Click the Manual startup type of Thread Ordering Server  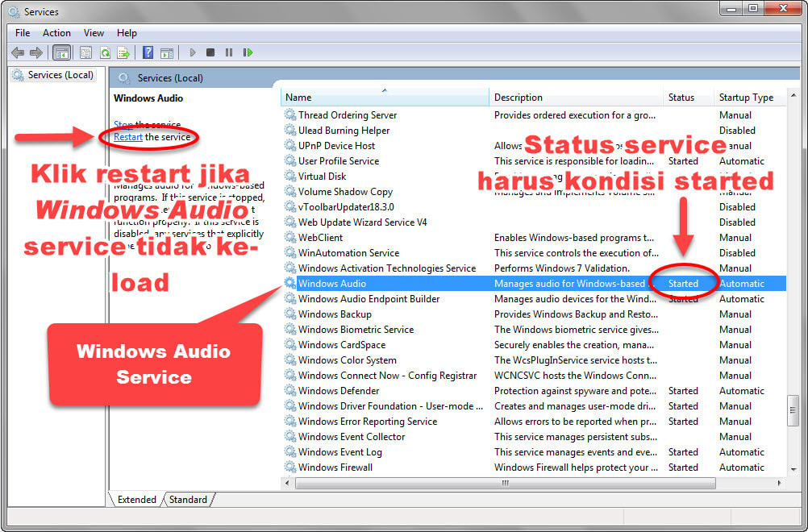pyautogui.click(x=735, y=114)
